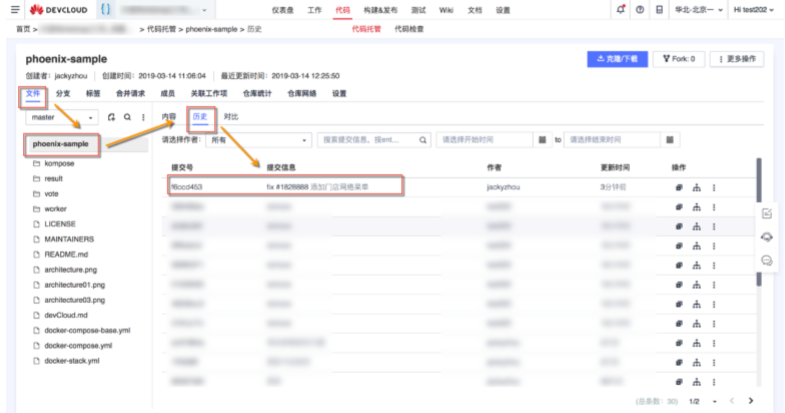Click the commit list vertical scrollbar
Screen dimensions: 785x413
click(759, 223)
